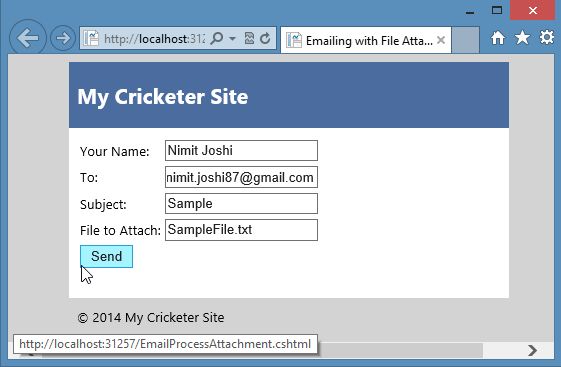Click the browser Forward arrow button
The width and height of the screenshot is (561, 367).
pos(63,38)
